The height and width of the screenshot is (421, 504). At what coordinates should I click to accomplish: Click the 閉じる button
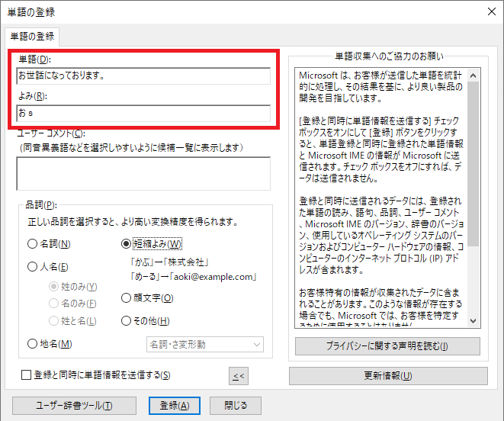pos(236,406)
